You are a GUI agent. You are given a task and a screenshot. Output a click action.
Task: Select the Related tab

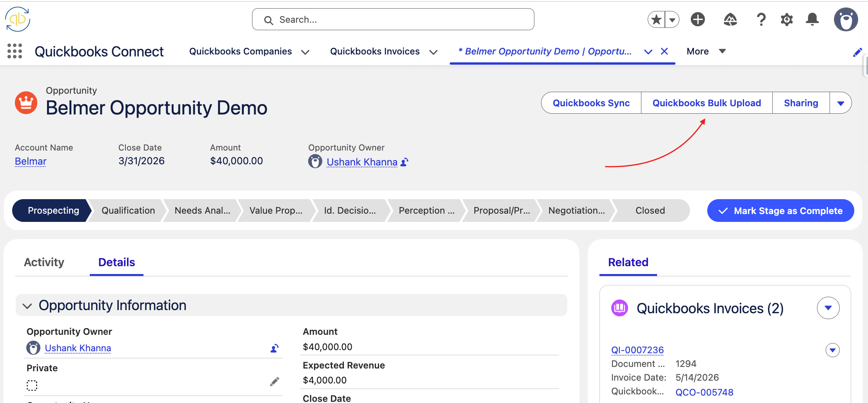(628, 262)
